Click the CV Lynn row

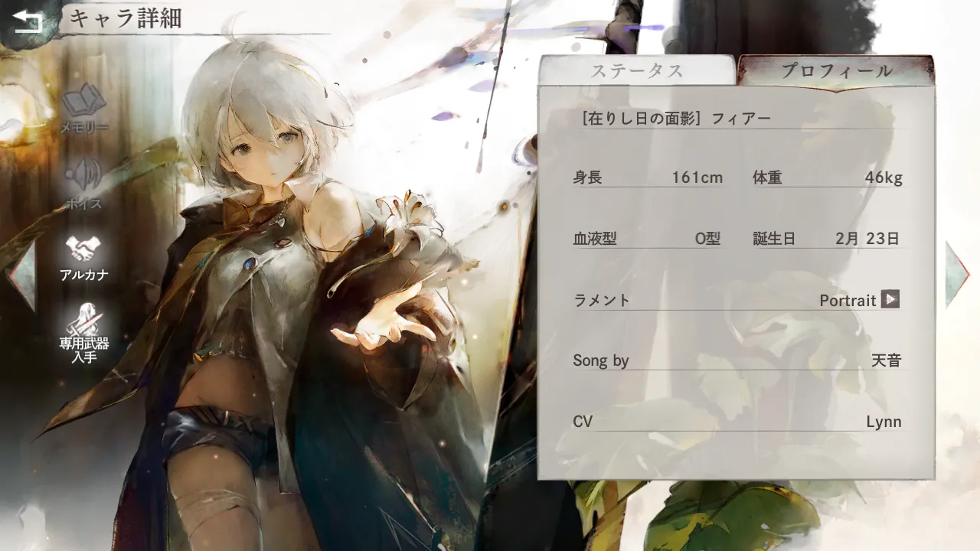737,422
